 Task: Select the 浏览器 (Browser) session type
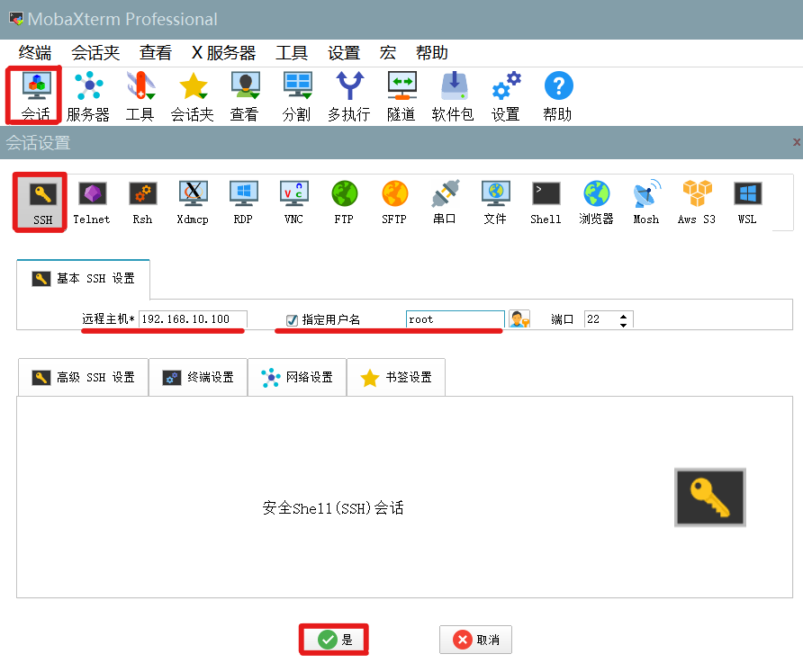coord(596,202)
